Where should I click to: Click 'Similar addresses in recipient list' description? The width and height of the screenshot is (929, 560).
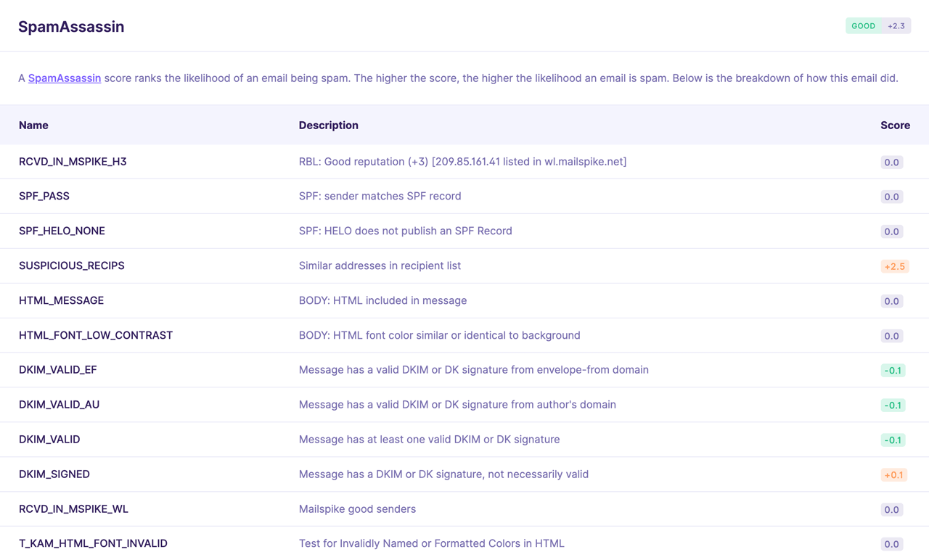380,265
